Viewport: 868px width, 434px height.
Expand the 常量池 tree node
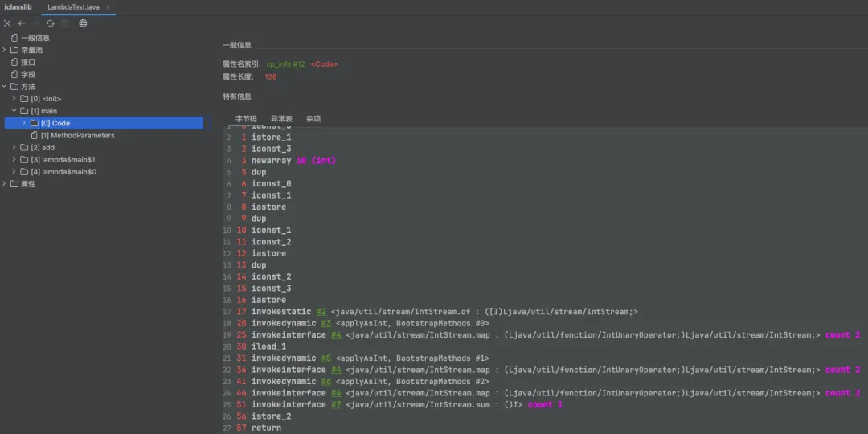click(x=5, y=50)
